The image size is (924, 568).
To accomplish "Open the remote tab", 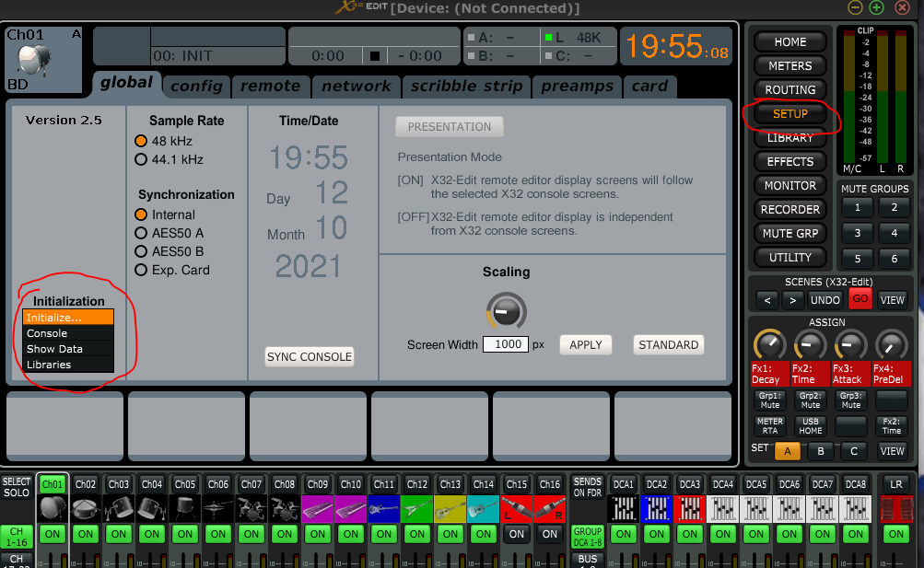I will [271, 86].
